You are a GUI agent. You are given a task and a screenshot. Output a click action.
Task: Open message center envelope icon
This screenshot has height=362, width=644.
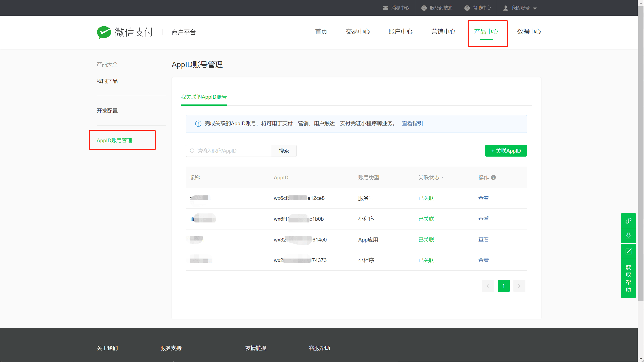point(385,8)
